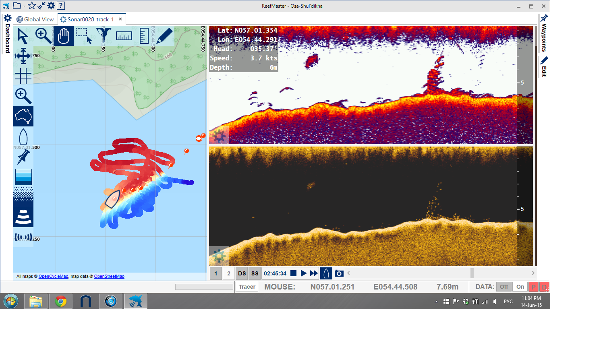Open the vertical depth ruler tool

(x=144, y=36)
